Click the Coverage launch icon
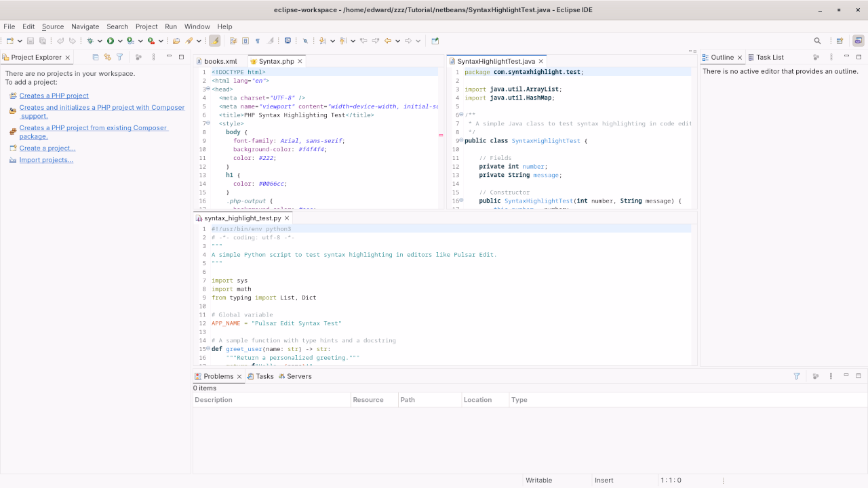Image resolution: width=868 pixels, height=488 pixels. point(131,41)
